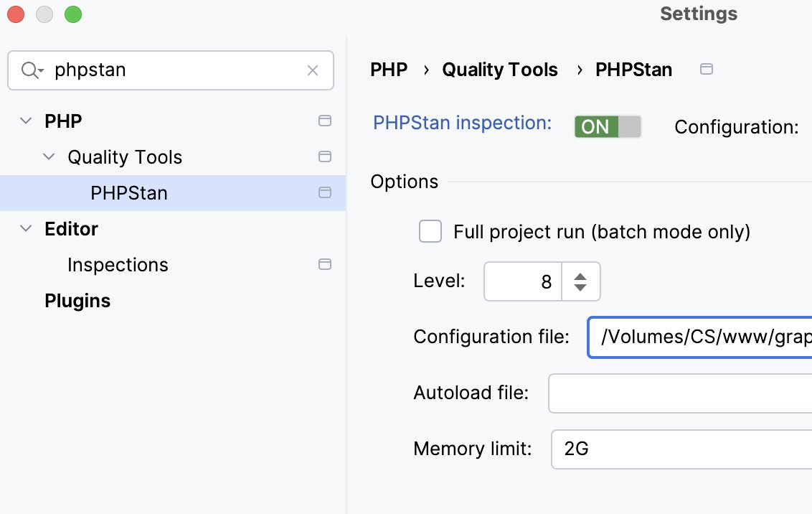This screenshot has height=514, width=812.
Task: Collapse the PHP tree node
Action: tap(25, 121)
